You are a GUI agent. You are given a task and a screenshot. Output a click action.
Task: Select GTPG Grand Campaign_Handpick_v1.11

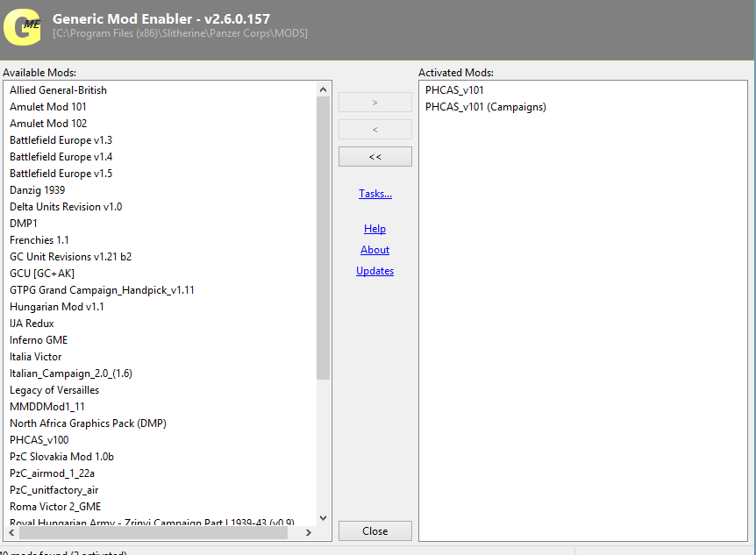(x=102, y=290)
